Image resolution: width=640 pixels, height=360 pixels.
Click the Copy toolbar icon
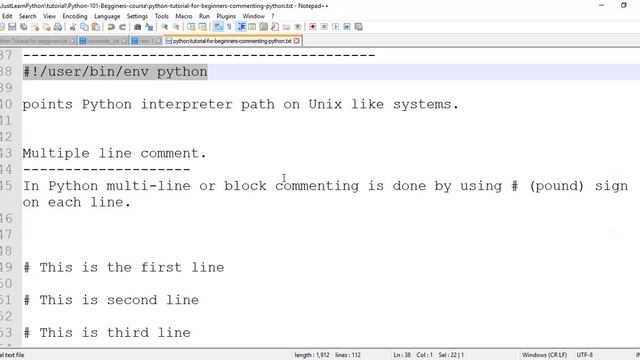[84, 27]
